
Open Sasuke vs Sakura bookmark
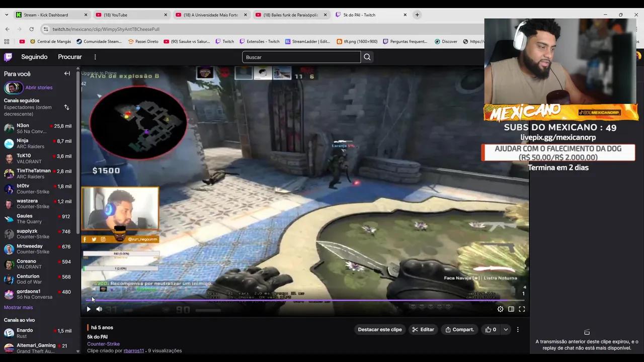pos(187,41)
